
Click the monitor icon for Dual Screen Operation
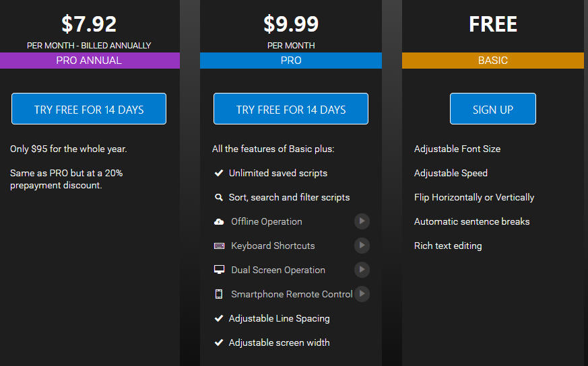pyautogui.click(x=219, y=270)
